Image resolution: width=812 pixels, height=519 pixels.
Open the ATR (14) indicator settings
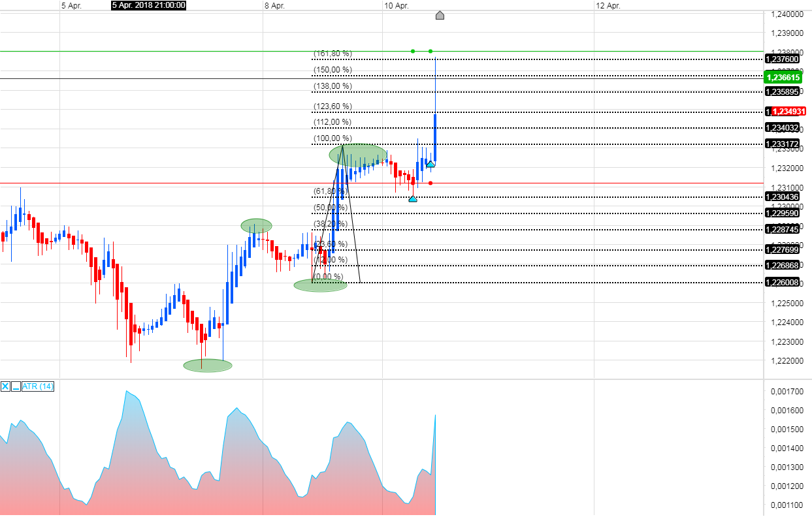[x=37, y=386]
